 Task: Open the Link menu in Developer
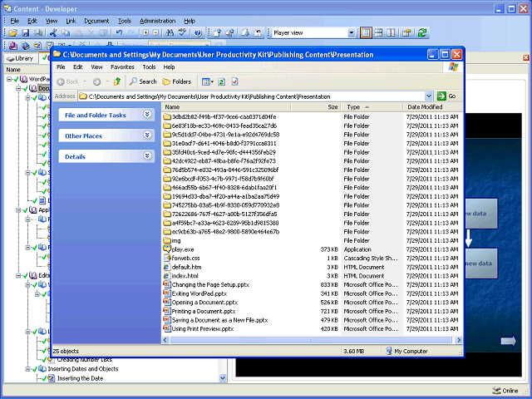coord(71,21)
